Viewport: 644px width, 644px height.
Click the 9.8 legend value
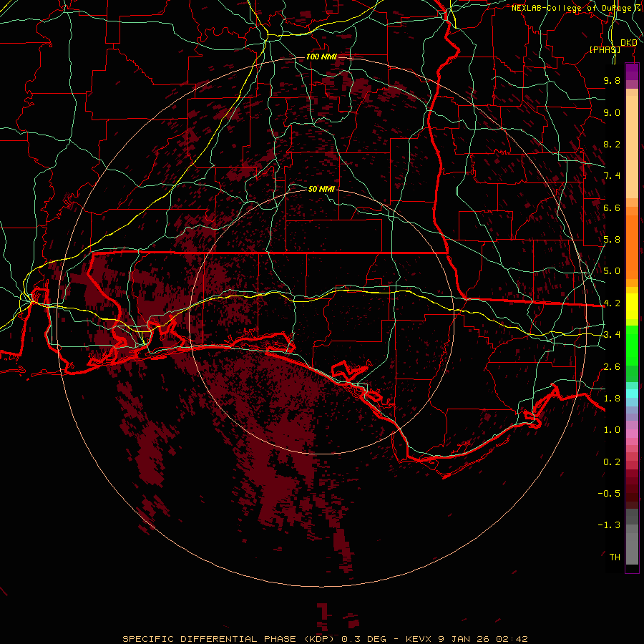(612, 80)
